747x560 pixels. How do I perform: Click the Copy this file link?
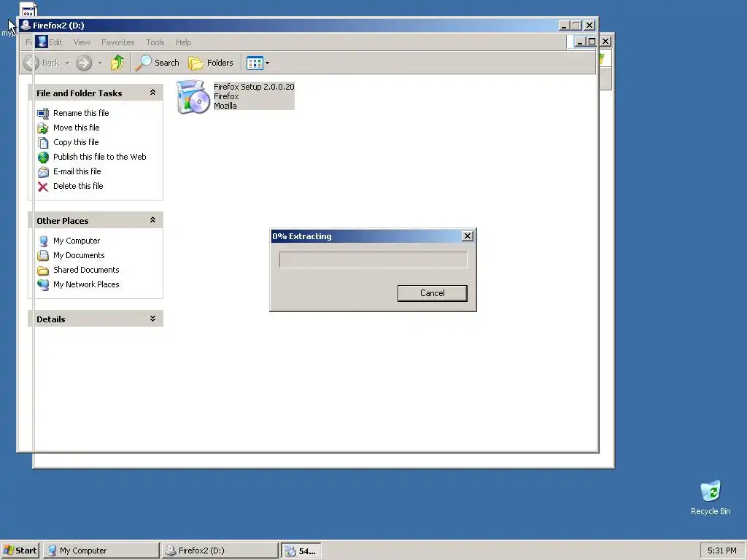tap(76, 142)
